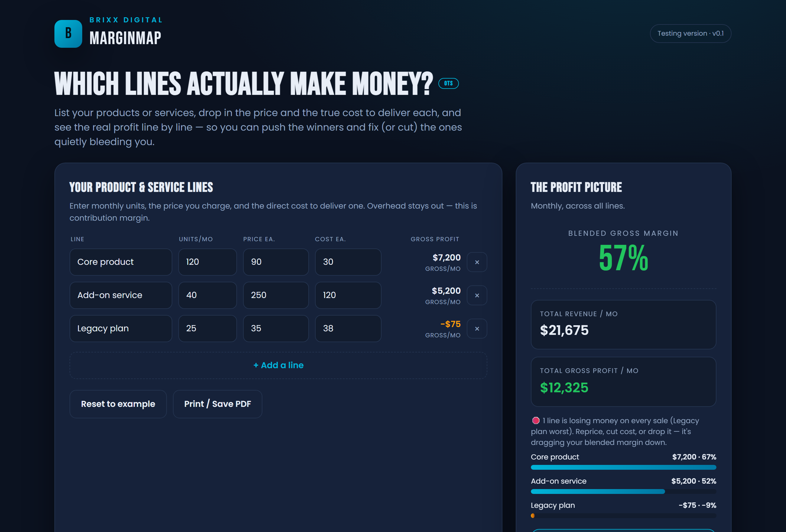786x532 pixels.
Task: Click the $7,200 gross profit in table
Action: [x=447, y=257]
